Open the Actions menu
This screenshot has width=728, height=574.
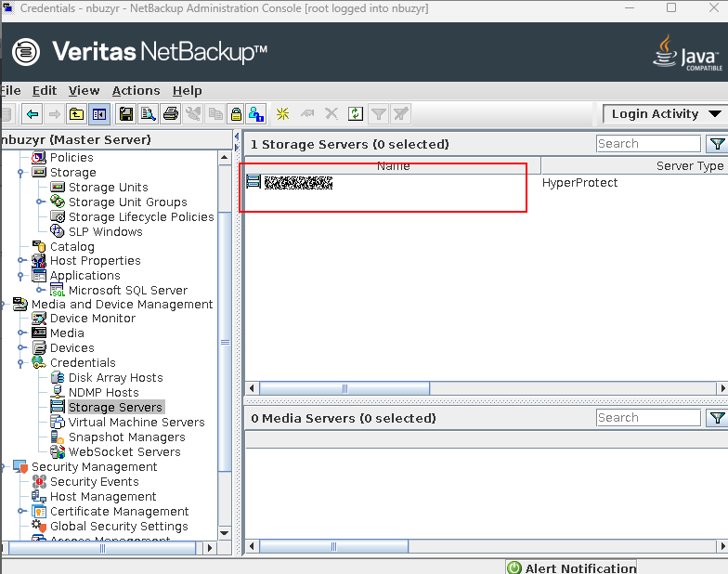click(136, 91)
